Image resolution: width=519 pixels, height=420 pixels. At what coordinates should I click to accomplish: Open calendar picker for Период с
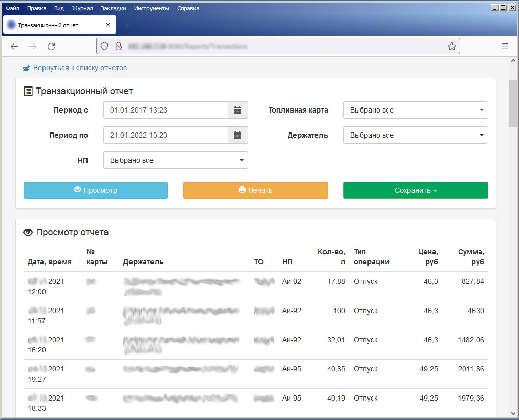pos(237,110)
